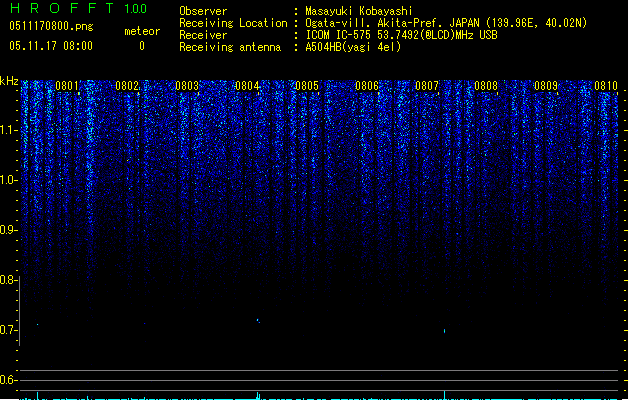Click the 1.0 kHz axis label
This screenshot has height=400, width=629.
coord(9,180)
